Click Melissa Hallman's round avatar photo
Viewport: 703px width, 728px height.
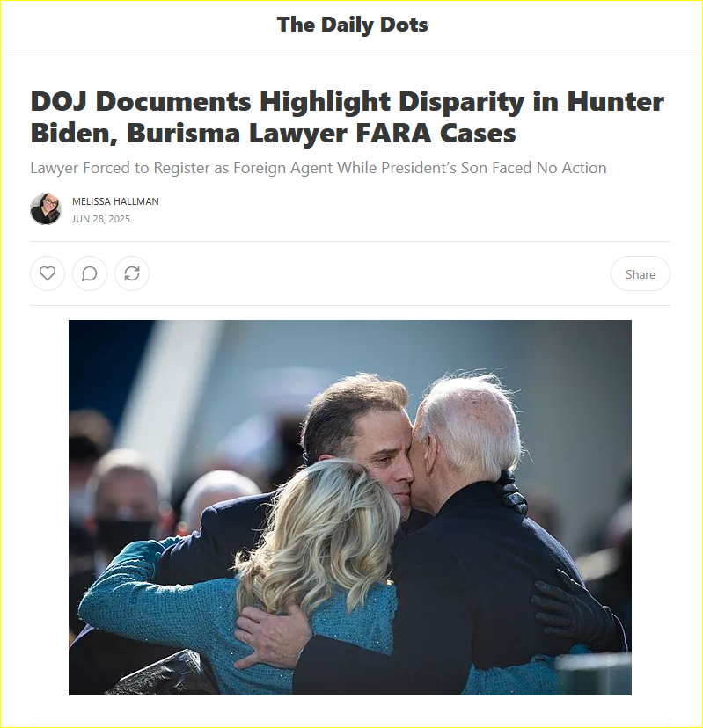point(46,209)
